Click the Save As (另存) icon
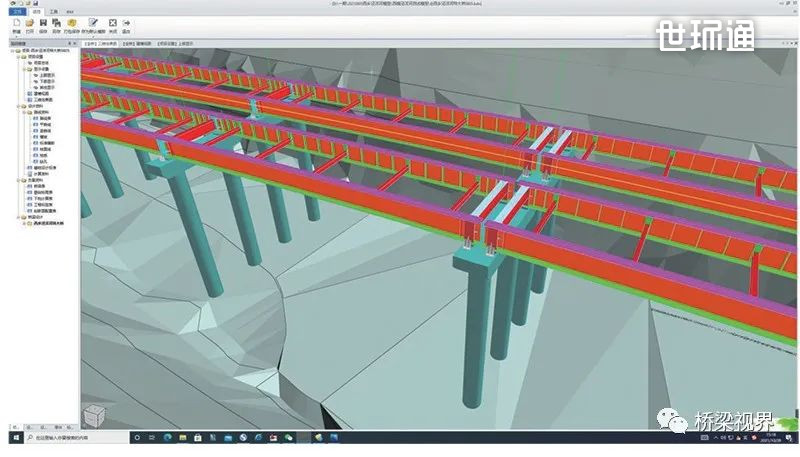Image resolution: width=800 pixels, height=457 pixels. coord(59,24)
